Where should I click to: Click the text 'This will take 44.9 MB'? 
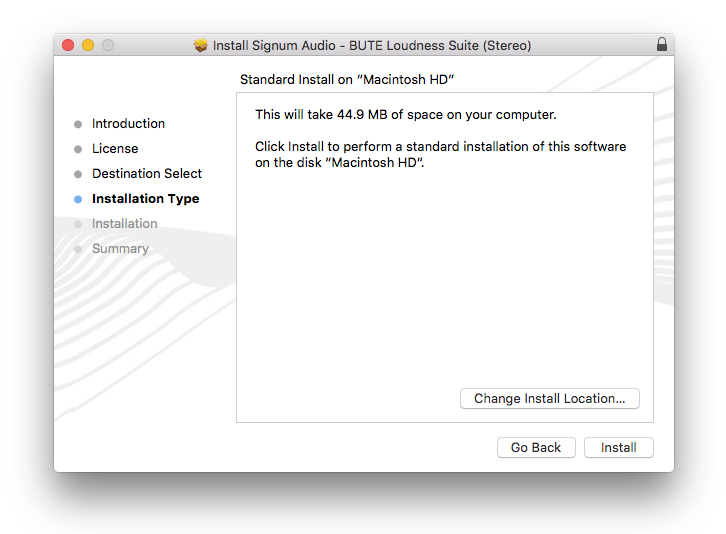click(320, 114)
